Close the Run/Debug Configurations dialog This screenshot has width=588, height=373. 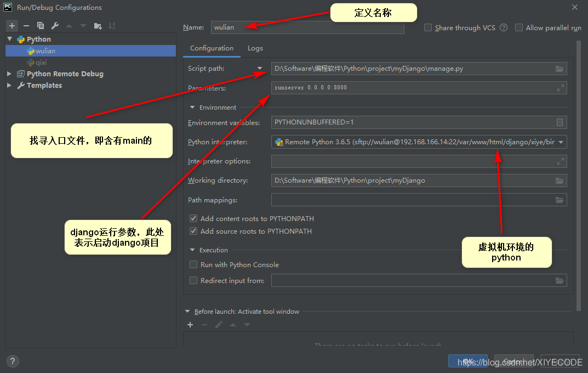click(x=574, y=7)
